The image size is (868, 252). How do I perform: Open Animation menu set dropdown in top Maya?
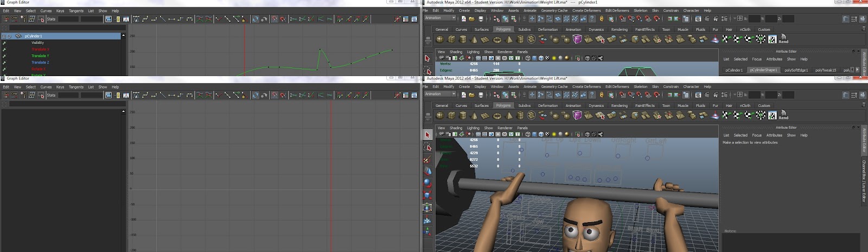click(x=439, y=18)
